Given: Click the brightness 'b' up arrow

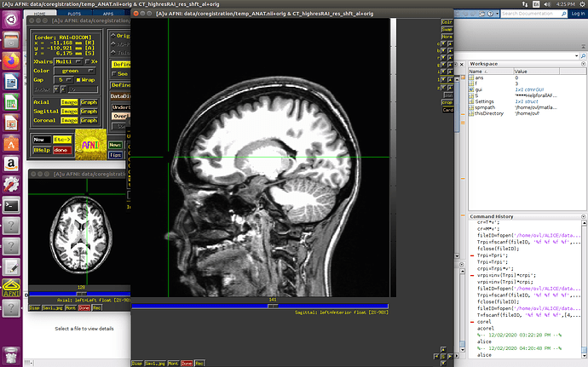Looking at the screenshot, I should coord(450,50).
